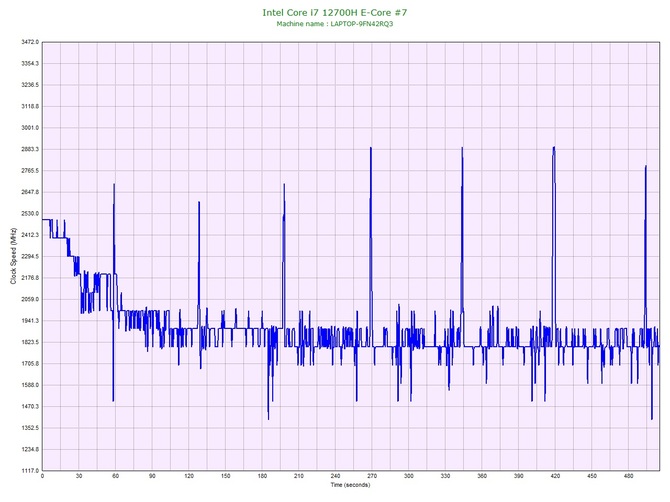Click the 3001.0 y-axis value

[x=30, y=128]
